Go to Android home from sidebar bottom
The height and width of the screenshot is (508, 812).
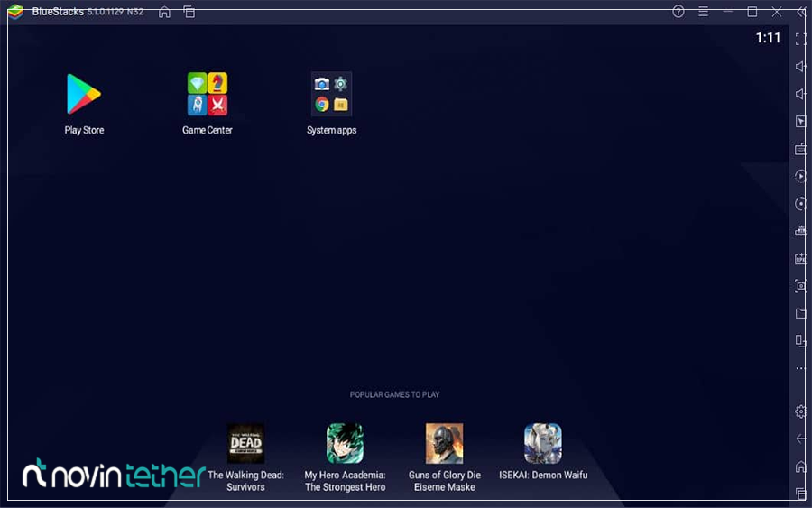click(x=800, y=466)
